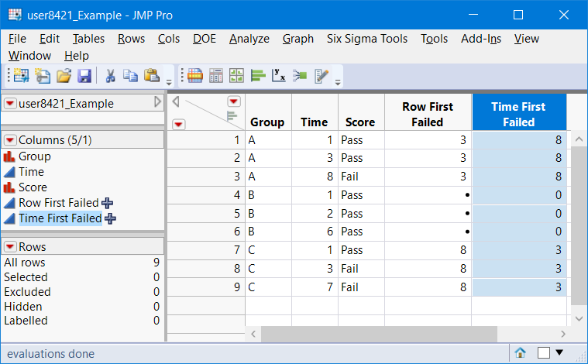The height and width of the screenshot is (364, 588).
Task: Open the Columns panel red triangle menu
Action: point(10,140)
